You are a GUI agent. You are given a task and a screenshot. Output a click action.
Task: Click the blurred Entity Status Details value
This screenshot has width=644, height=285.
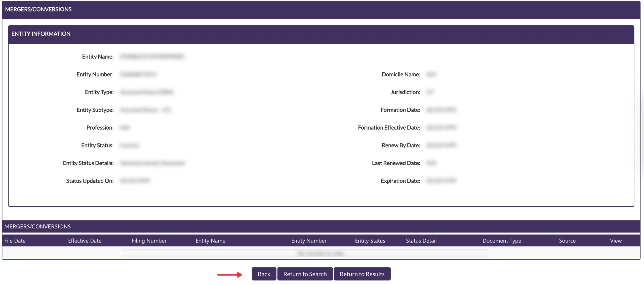[152, 163]
